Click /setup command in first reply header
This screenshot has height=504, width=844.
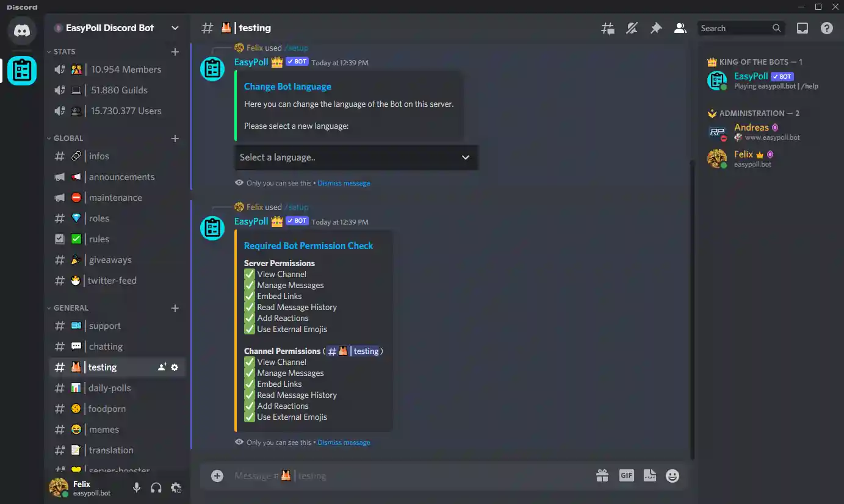(x=296, y=48)
